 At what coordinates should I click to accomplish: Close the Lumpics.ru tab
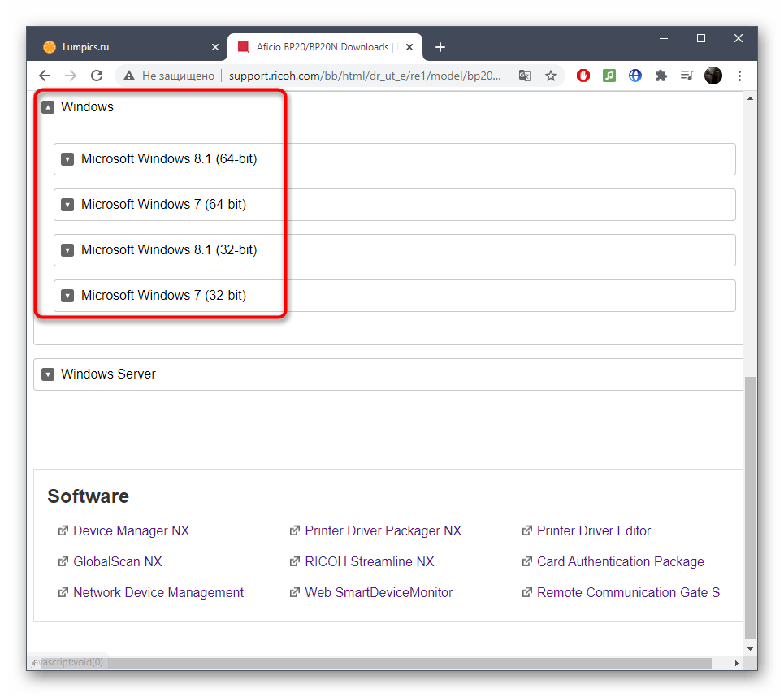click(x=215, y=47)
